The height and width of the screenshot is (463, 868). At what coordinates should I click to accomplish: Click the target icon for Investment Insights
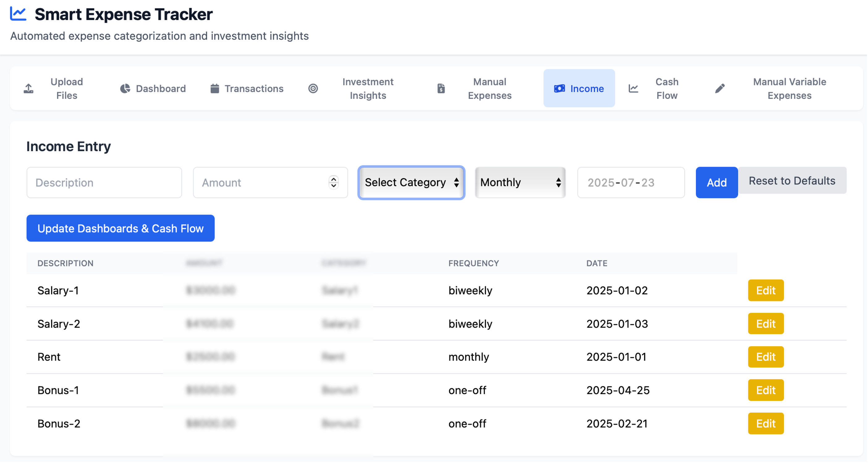click(313, 89)
